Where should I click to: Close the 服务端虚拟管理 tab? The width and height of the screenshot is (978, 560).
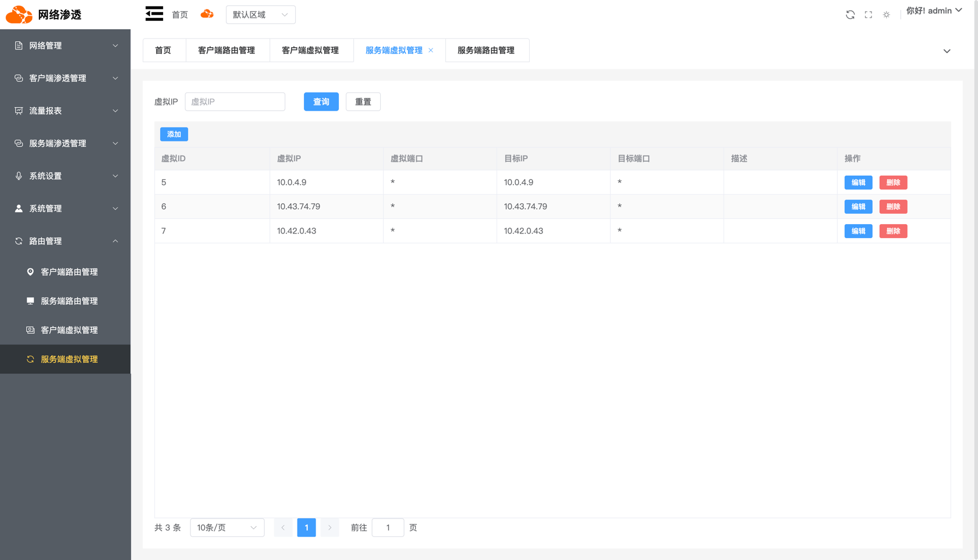(431, 50)
